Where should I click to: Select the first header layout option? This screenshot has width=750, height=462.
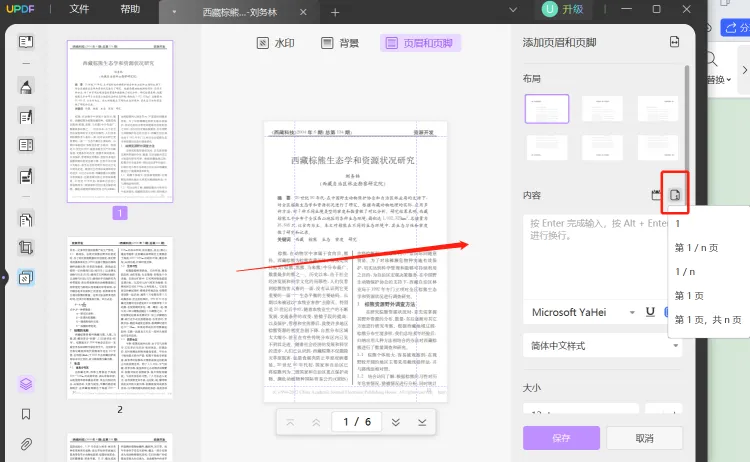click(547, 109)
